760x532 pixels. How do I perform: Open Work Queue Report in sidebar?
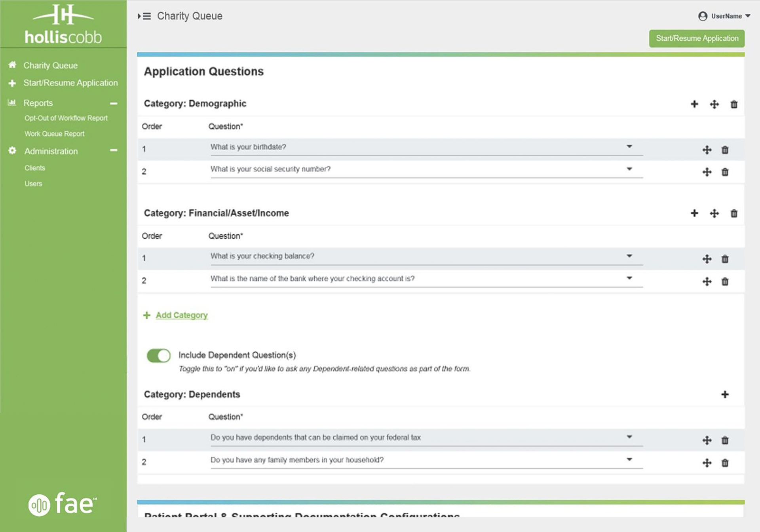[55, 134]
